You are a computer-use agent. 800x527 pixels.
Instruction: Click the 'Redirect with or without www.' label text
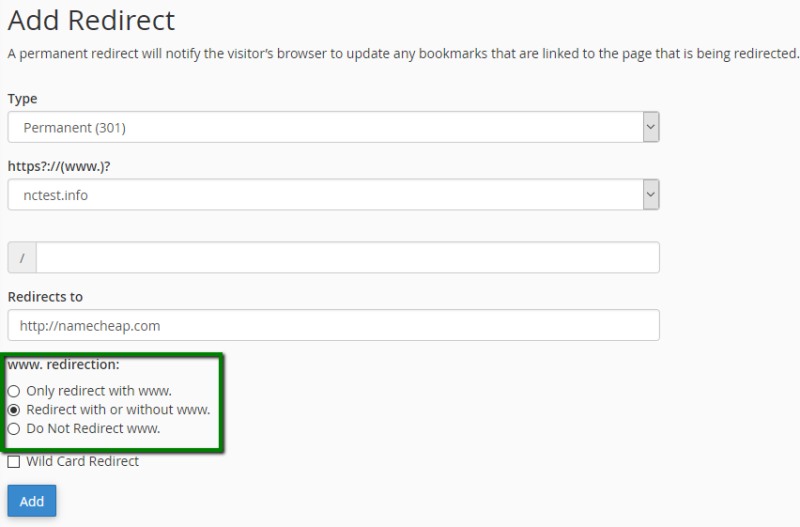tap(118, 410)
